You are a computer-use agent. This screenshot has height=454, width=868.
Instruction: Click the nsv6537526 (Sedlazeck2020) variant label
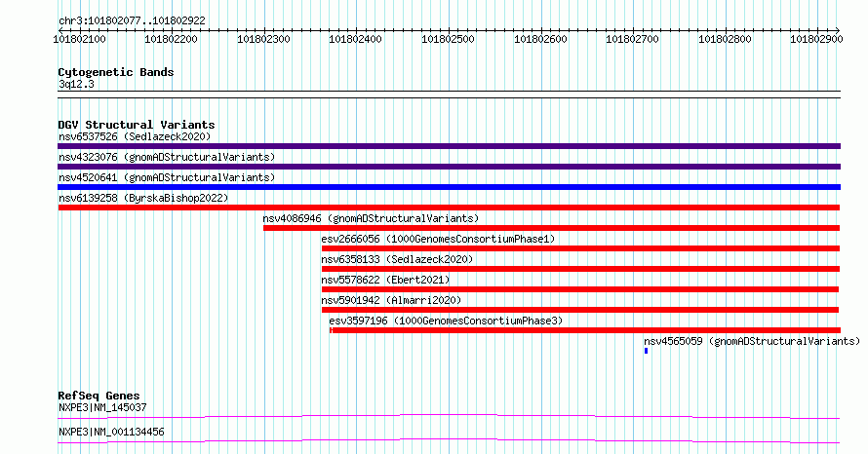point(135,136)
